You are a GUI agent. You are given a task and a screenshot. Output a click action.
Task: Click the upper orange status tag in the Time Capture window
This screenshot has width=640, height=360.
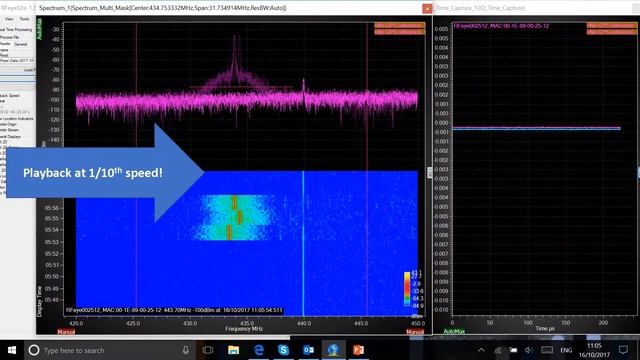611,25
